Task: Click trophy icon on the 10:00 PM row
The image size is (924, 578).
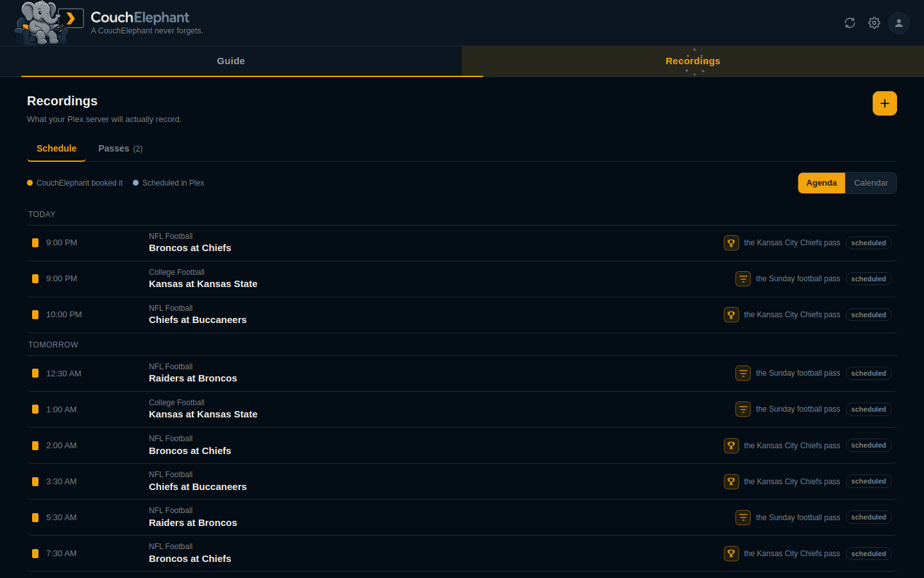Action: point(732,315)
